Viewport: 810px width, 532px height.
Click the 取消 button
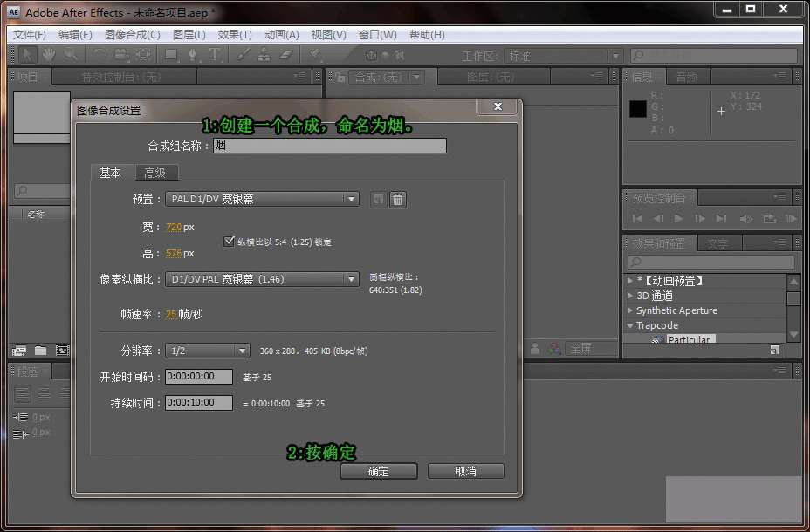point(466,471)
